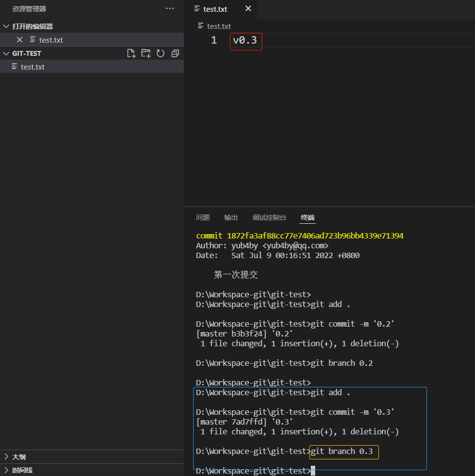Screen dimensions: 475x476
Task: Collapse the GIT-TEST folder section chevron
Action: (6, 53)
